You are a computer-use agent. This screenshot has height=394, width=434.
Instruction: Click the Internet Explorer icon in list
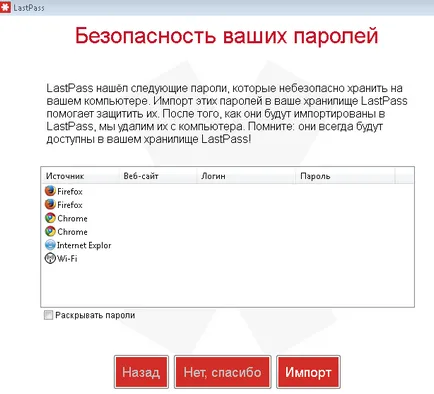[x=50, y=245]
